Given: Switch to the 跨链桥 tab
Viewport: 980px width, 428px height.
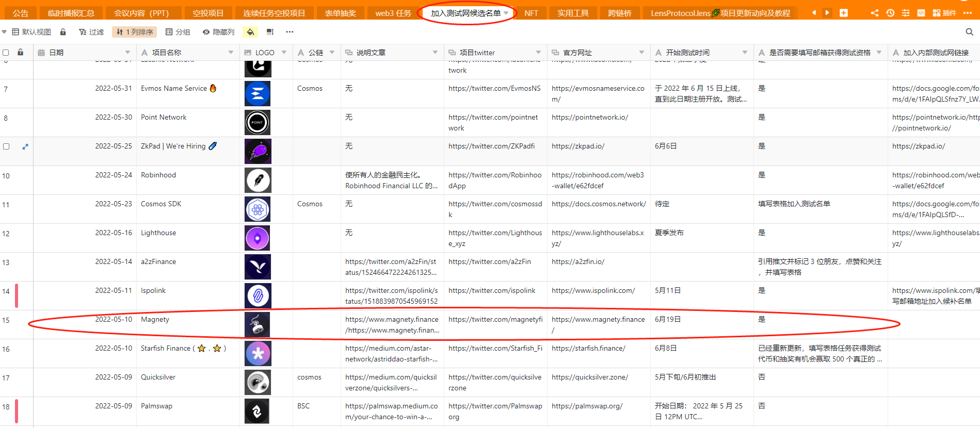Looking at the screenshot, I should (x=620, y=13).
